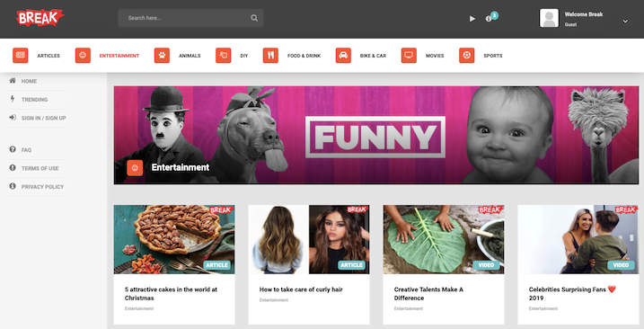Viewport: 644px width, 329px height.
Task: Click the Movies screen icon
Action: coord(409,56)
